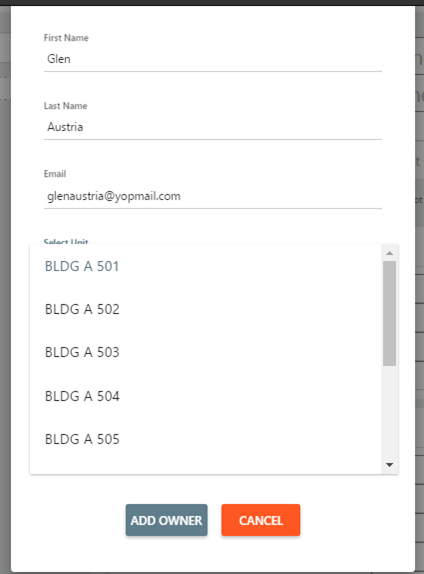This screenshot has width=424, height=574.
Task: Click the First Name label text
Action: point(66,38)
